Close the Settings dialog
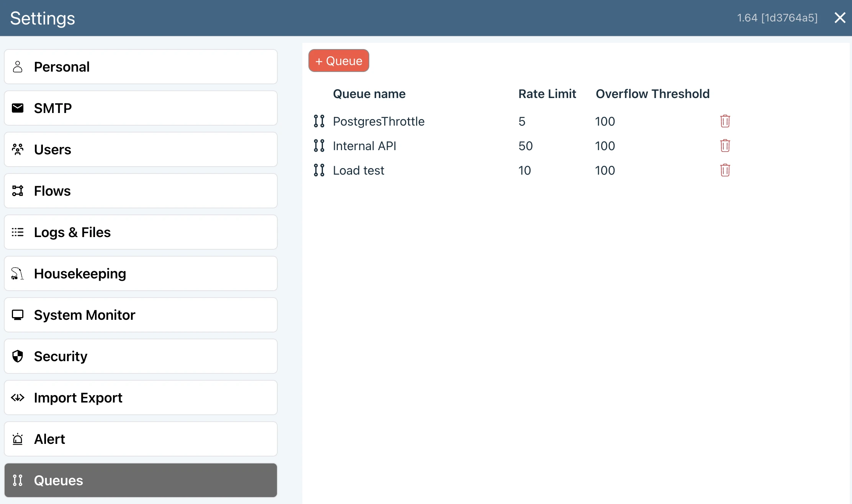Image resolution: width=852 pixels, height=504 pixels. (840, 18)
